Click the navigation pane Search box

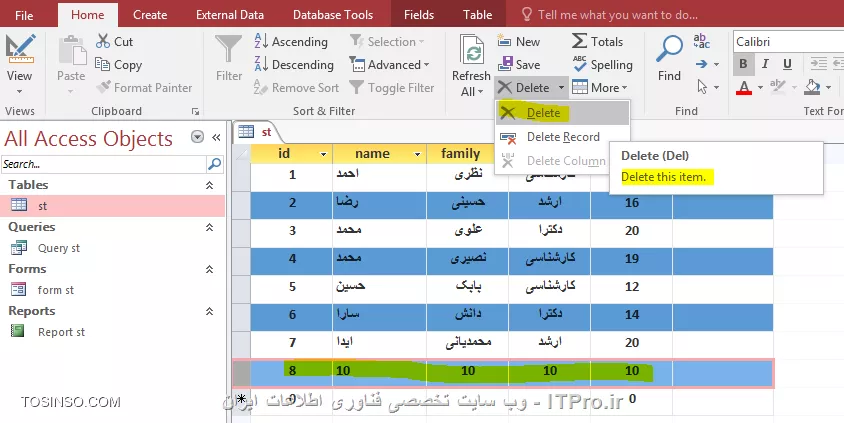point(104,164)
